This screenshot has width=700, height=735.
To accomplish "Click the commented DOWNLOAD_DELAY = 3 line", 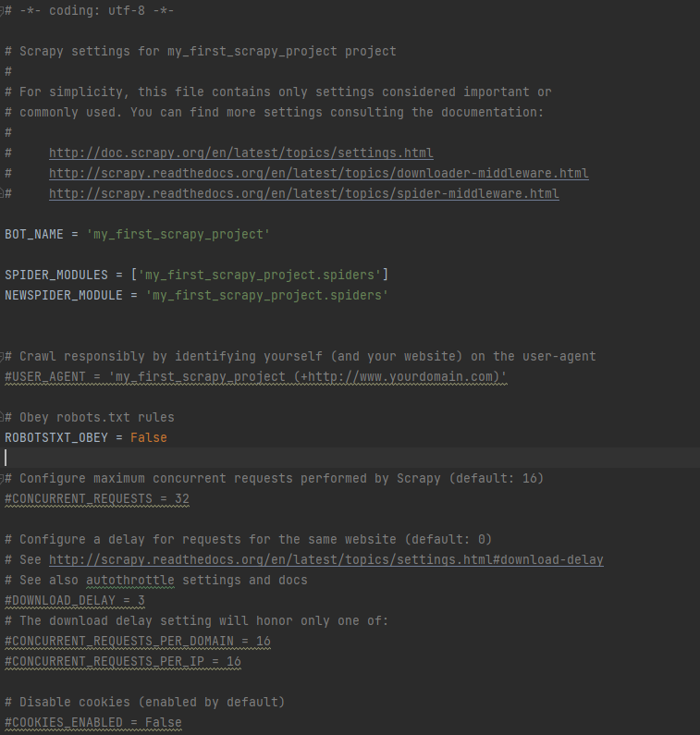I will [75, 600].
